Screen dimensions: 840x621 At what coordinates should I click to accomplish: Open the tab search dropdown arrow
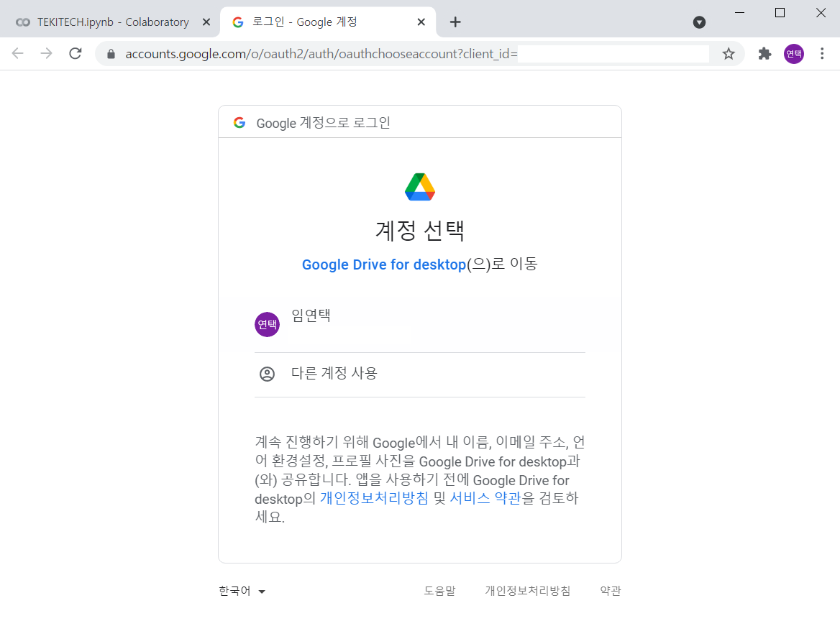699,22
